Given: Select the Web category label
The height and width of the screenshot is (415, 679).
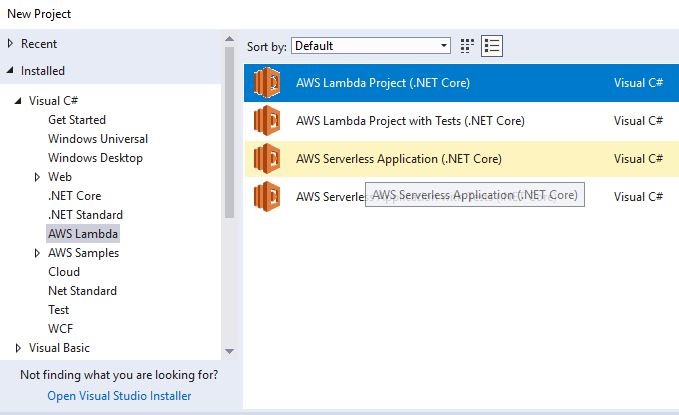Looking at the screenshot, I should click(x=60, y=177).
